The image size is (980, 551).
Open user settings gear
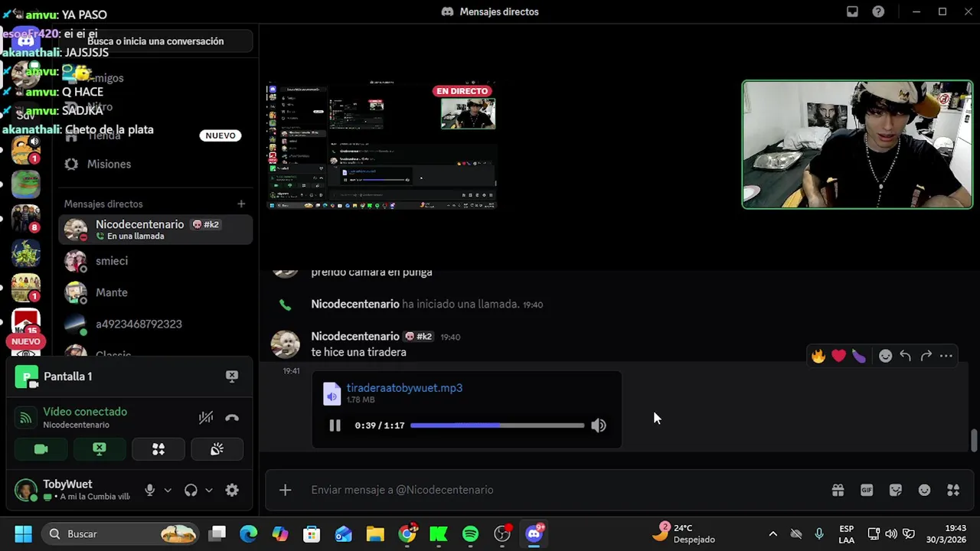point(232,491)
